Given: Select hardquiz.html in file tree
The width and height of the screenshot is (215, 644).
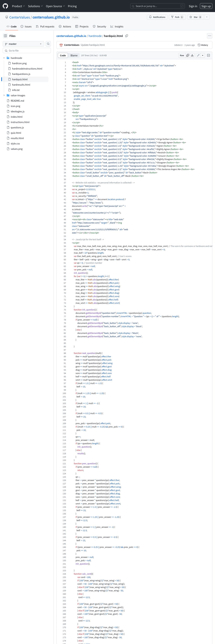Looking at the screenshot, I should tap(20, 79).
